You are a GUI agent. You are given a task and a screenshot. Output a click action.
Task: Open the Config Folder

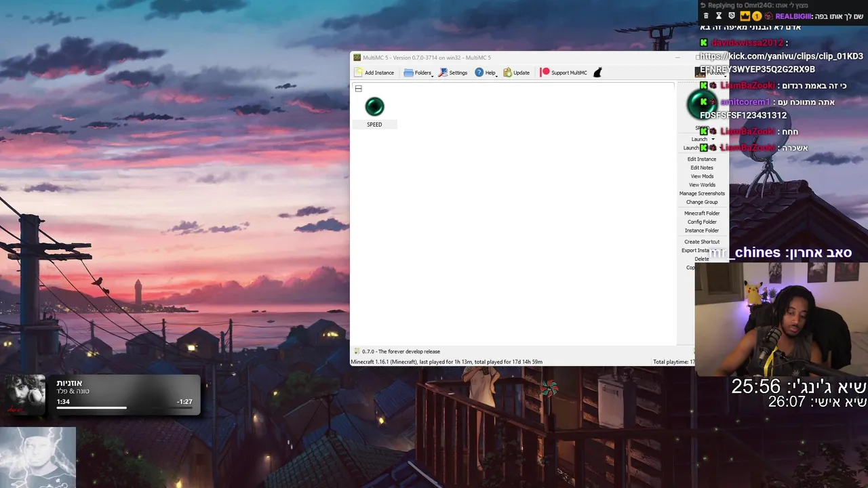click(702, 222)
